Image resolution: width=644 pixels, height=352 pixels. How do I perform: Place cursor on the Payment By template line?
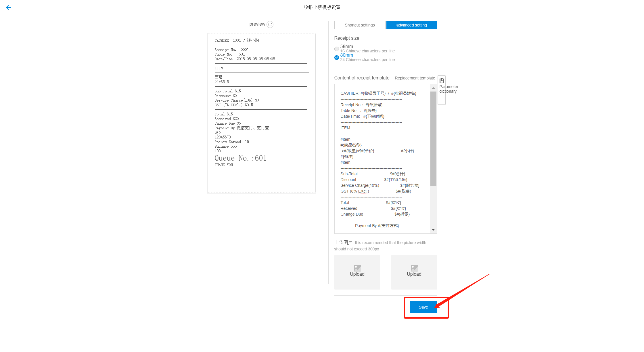(377, 226)
